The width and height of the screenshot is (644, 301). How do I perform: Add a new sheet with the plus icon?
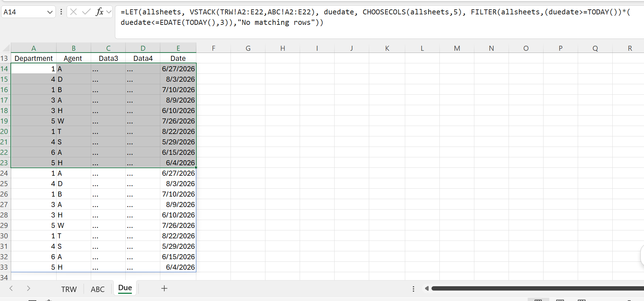(x=164, y=288)
